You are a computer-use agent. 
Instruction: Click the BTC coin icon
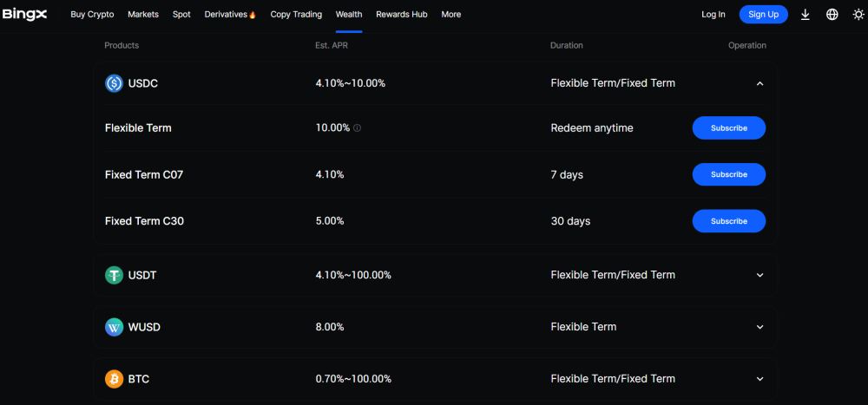click(114, 379)
